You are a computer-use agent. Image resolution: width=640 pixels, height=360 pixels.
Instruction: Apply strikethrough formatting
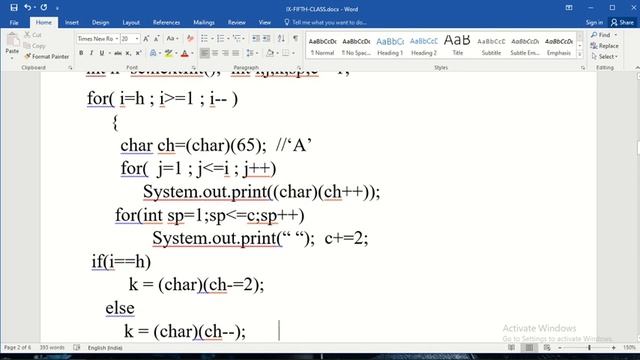point(118,53)
